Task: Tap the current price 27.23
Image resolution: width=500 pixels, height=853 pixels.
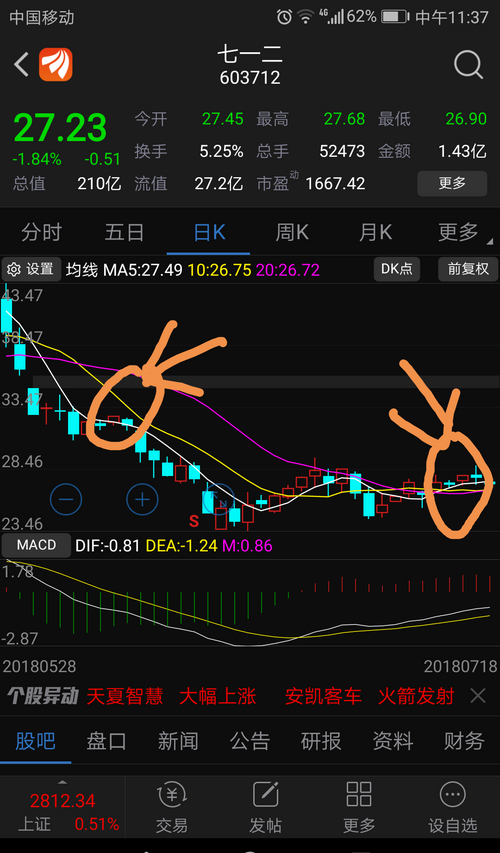Action: pyautogui.click(x=60, y=128)
